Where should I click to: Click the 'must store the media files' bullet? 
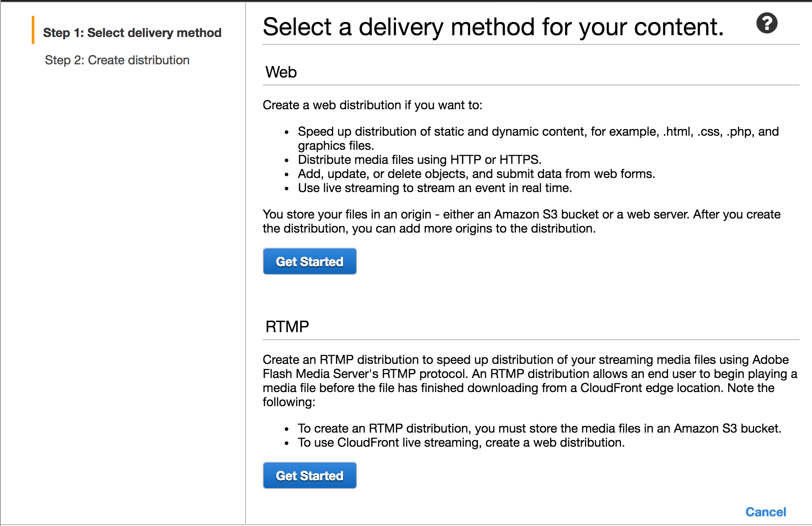point(539,429)
